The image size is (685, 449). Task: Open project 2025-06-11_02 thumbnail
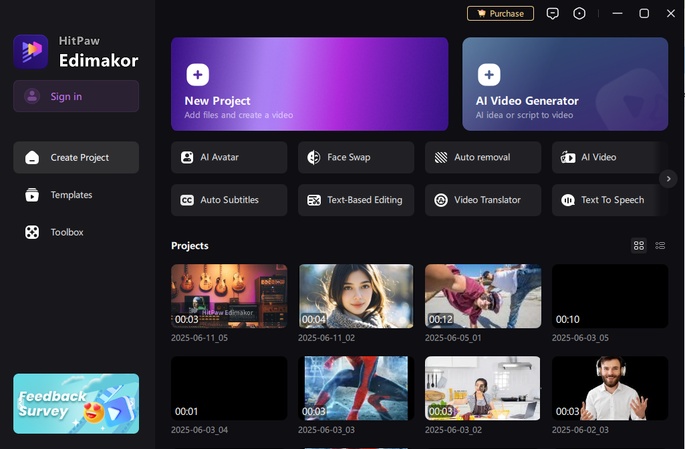pos(356,297)
